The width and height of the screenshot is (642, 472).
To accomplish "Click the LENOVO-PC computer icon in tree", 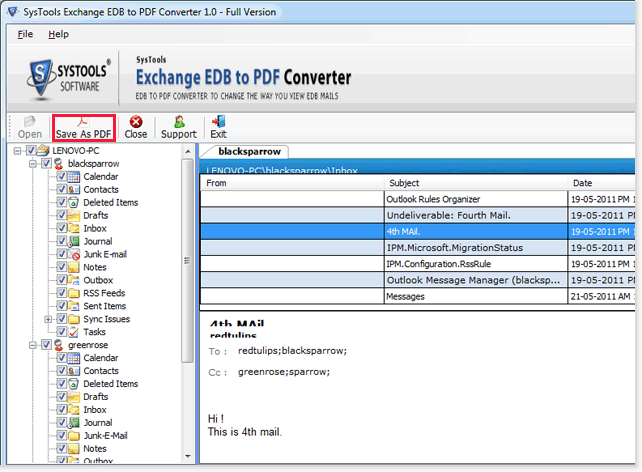I will [43, 151].
